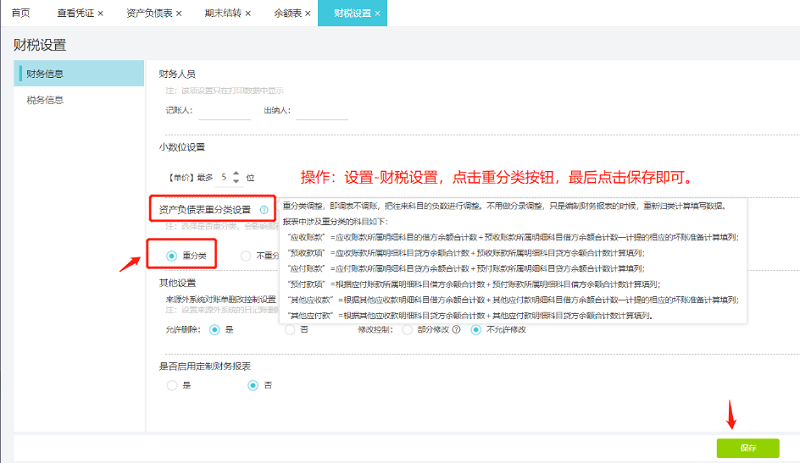Click the 记账人 input field
The width and height of the screenshot is (800, 463).
[224, 110]
